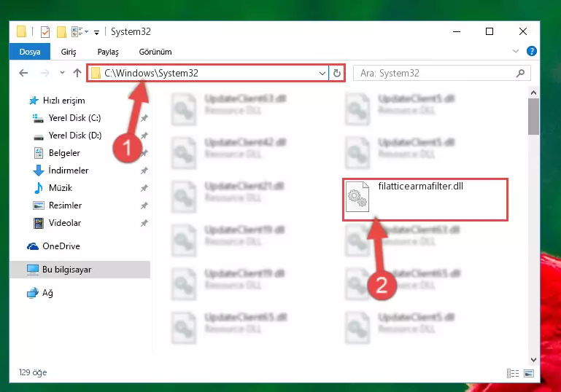The image size is (561, 392).
Task: Switch to the Görünüm ribbon tab
Action: click(155, 52)
